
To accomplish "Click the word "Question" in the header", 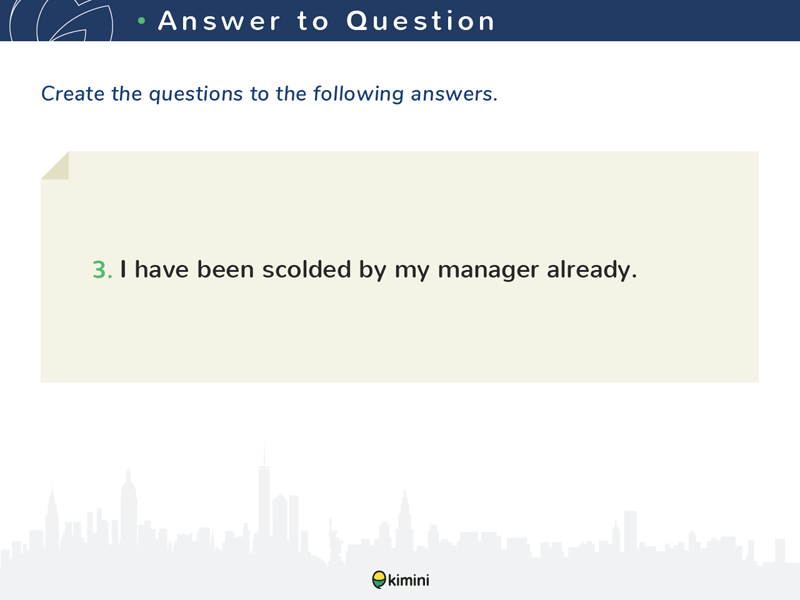I will coord(421,21).
